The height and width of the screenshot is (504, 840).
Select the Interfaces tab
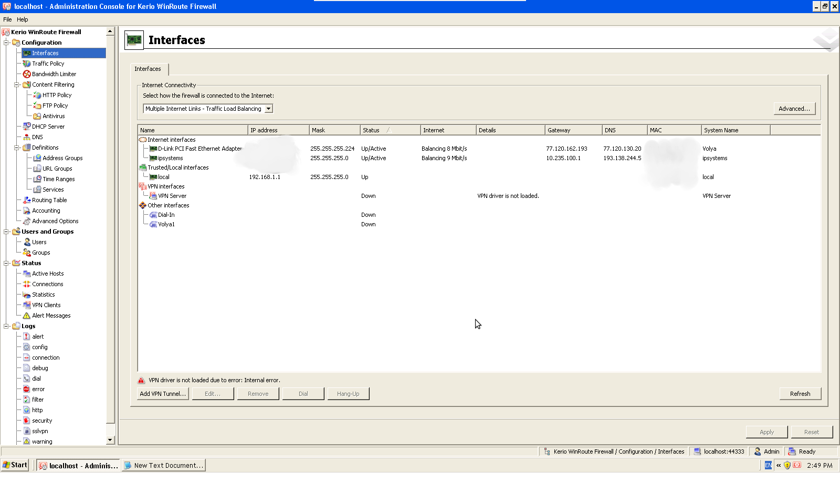(148, 69)
